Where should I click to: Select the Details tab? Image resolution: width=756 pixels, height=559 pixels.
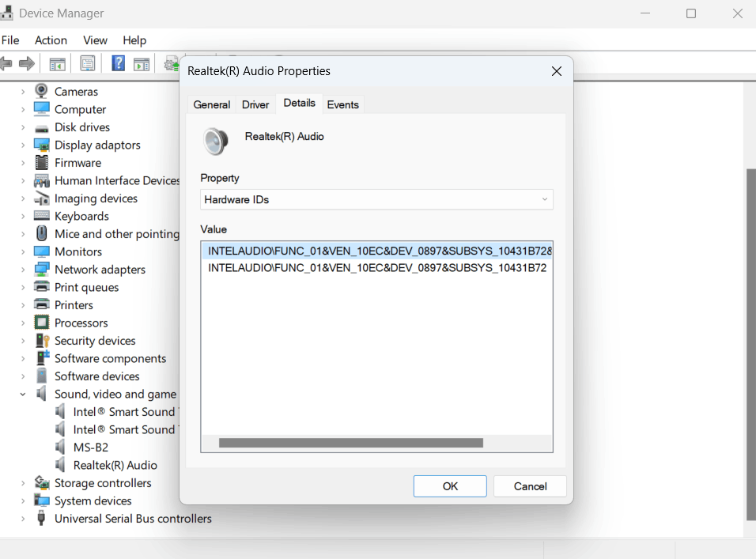tap(300, 103)
